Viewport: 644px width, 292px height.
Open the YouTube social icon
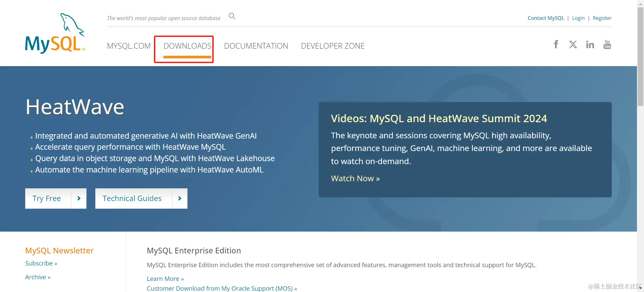[607, 44]
